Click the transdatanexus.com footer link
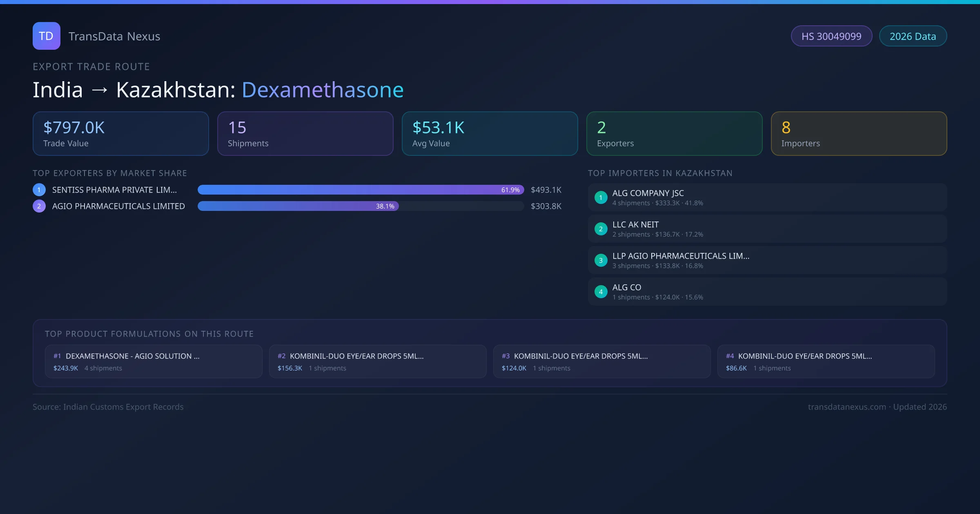Viewport: 980px width, 514px height. (x=847, y=407)
